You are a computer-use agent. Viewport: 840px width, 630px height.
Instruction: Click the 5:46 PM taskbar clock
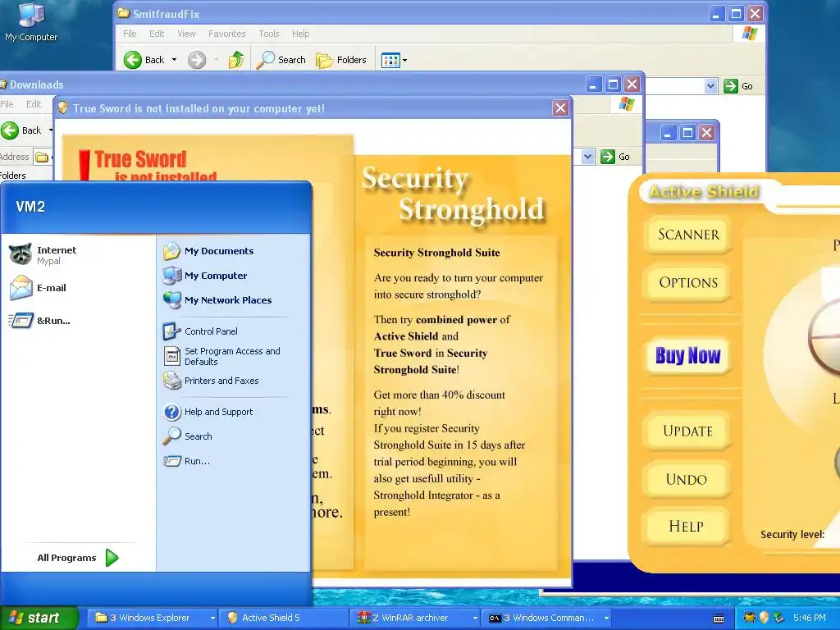pyautogui.click(x=810, y=618)
